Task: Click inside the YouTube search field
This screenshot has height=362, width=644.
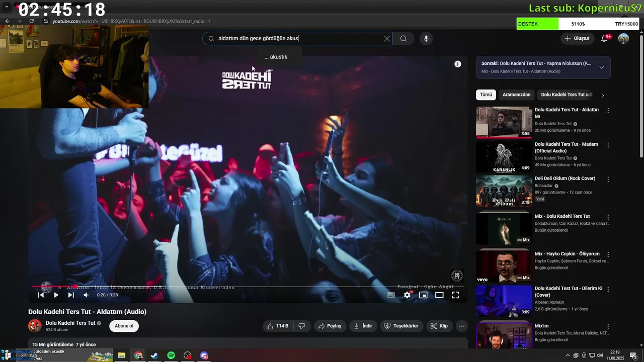Action: [x=297, y=39]
